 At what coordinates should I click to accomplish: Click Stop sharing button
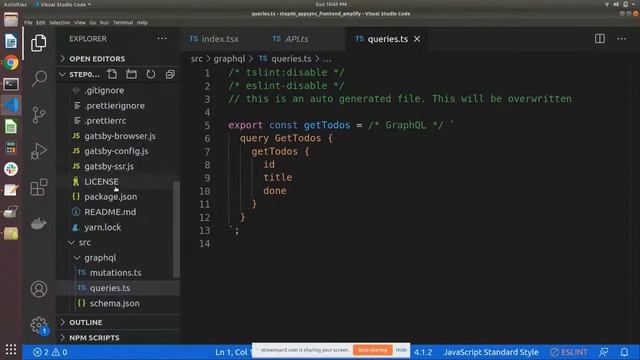(373, 350)
